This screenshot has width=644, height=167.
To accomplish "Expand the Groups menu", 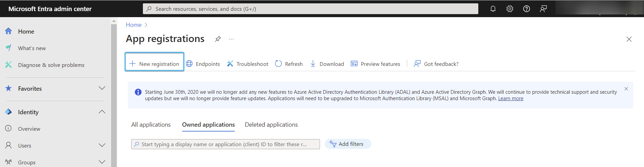I will (x=102, y=162).
